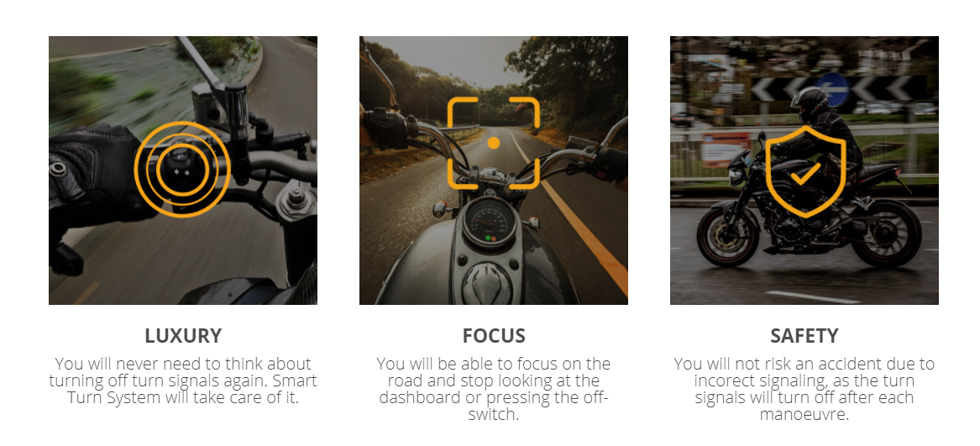Click the orange focus bracket icon
The height and width of the screenshot is (446, 980).
point(493,143)
